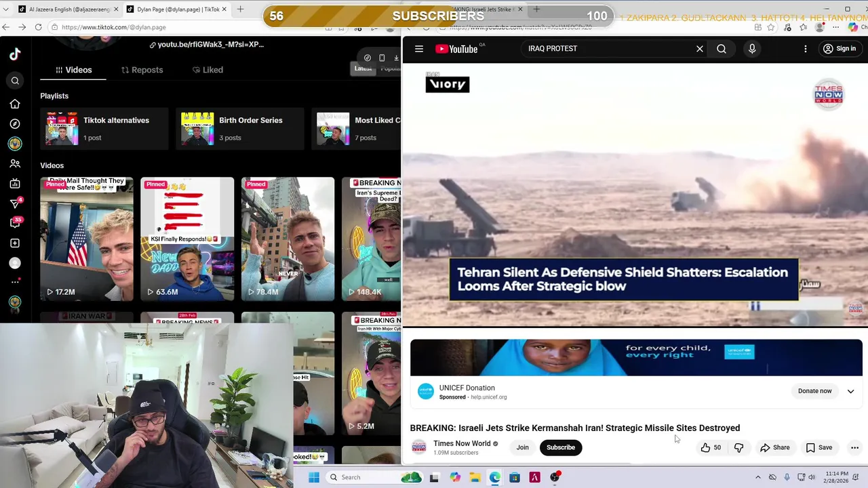Open TikTok Explore compass icon
Screen dimensions: 868x488
pos(15,124)
